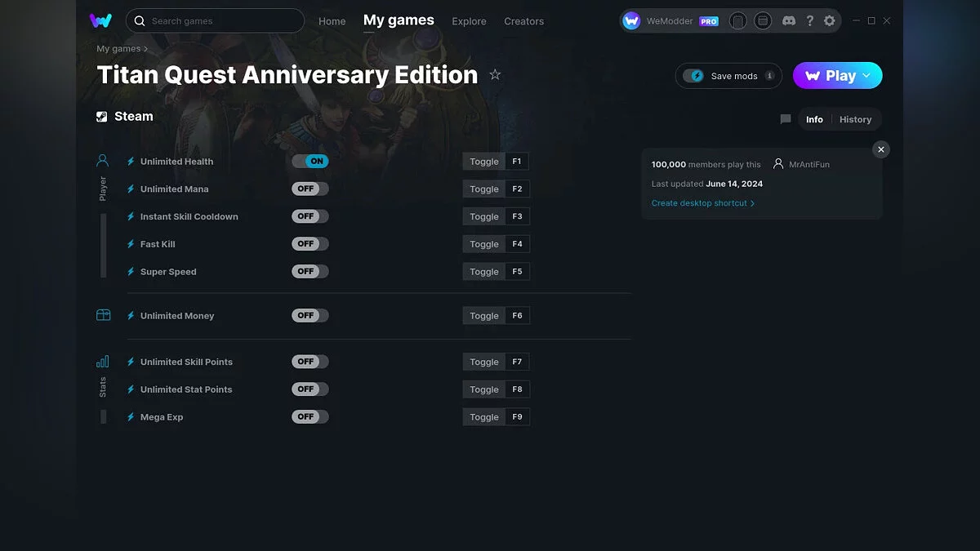
Task: Switch on the Unlimited Money cheat
Action: tap(310, 315)
